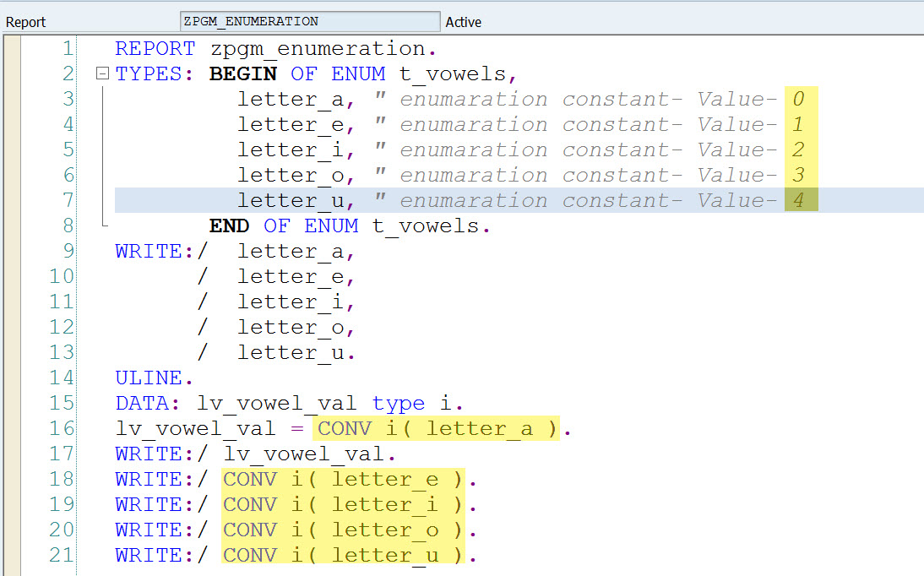
Task: Select line number 1 in the gutter
Action: click(x=68, y=48)
